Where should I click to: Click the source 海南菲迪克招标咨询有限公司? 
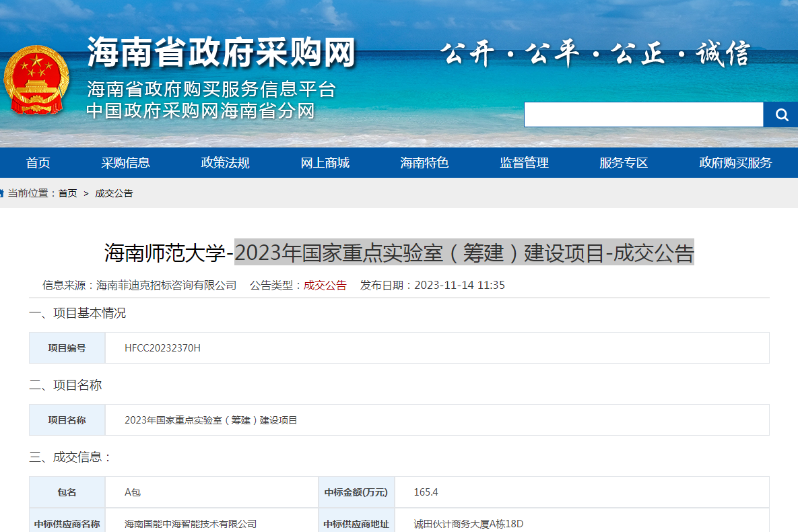(x=166, y=285)
